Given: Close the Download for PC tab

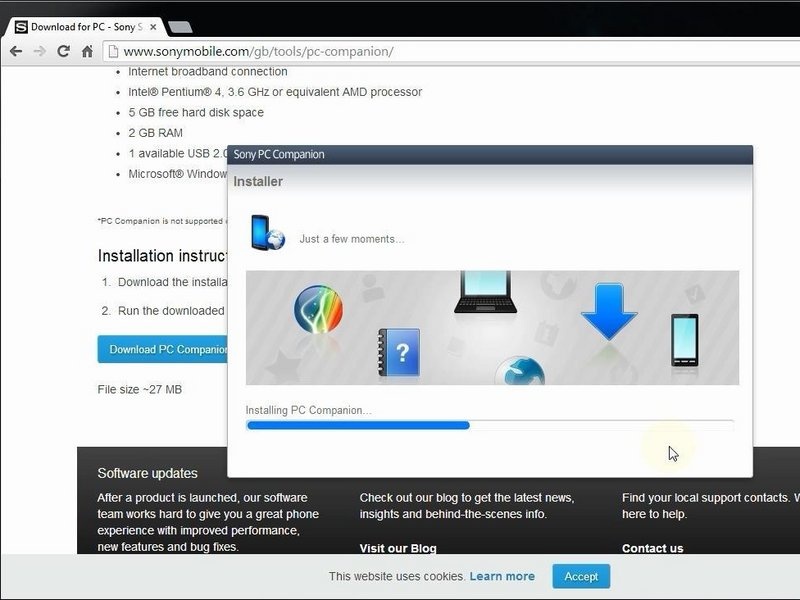Looking at the screenshot, I should click(x=153, y=27).
